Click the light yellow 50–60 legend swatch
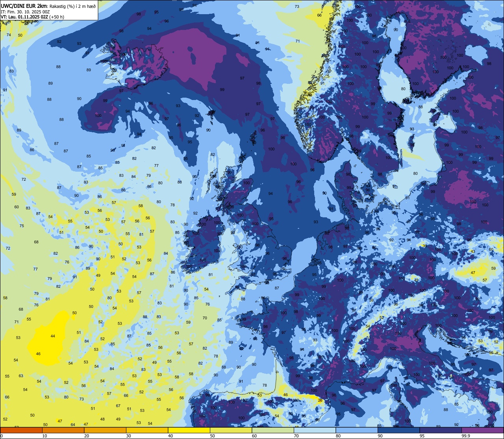The image size is (504, 439). [x=231, y=430]
